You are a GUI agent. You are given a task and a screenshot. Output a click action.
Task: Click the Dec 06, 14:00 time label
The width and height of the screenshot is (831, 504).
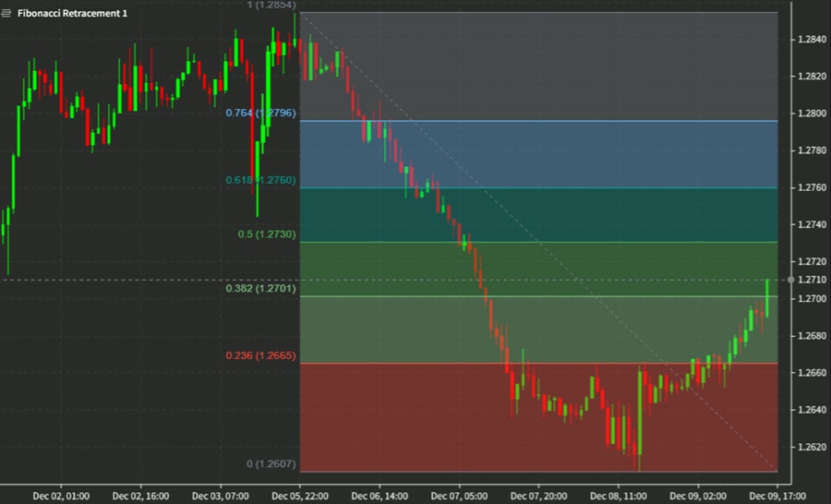(379, 497)
